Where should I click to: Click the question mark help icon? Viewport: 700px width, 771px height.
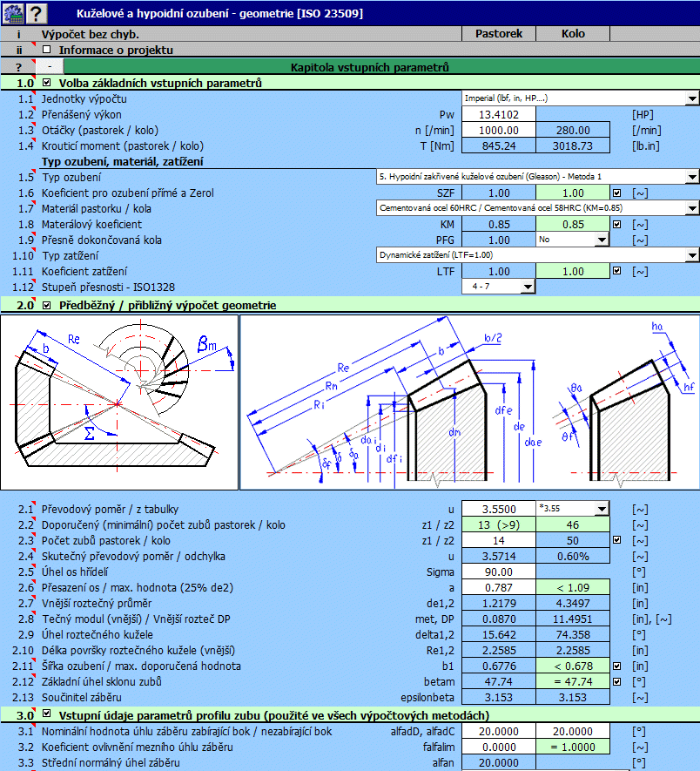tap(36, 13)
